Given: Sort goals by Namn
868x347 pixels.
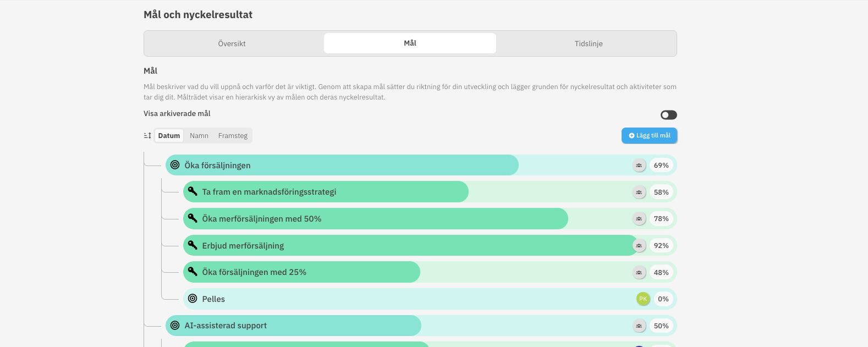Looking at the screenshot, I should pyautogui.click(x=199, y=135).
